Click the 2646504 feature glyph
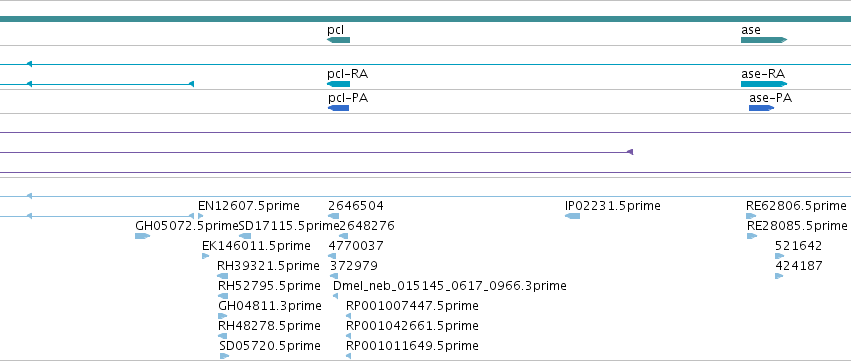 click(334, 216)
